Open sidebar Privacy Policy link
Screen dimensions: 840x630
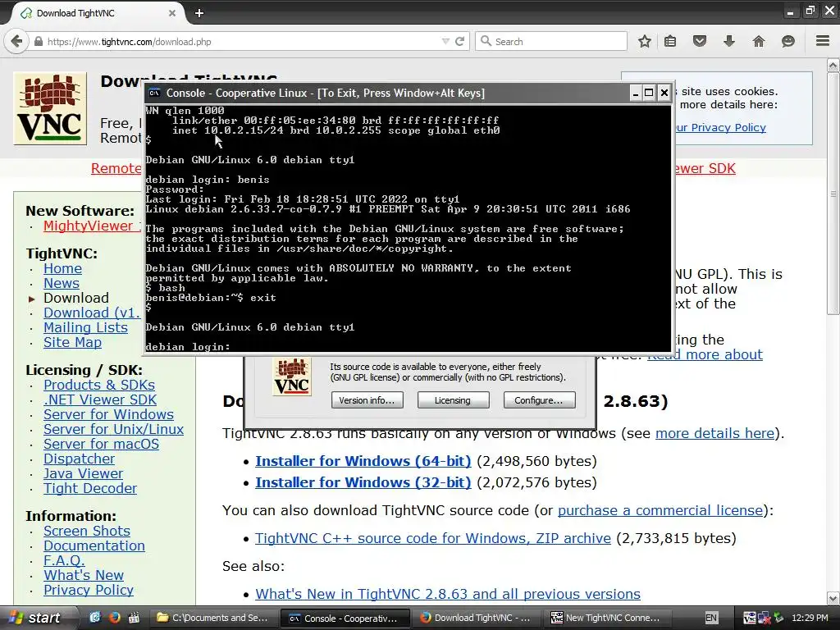coord(89,590)
